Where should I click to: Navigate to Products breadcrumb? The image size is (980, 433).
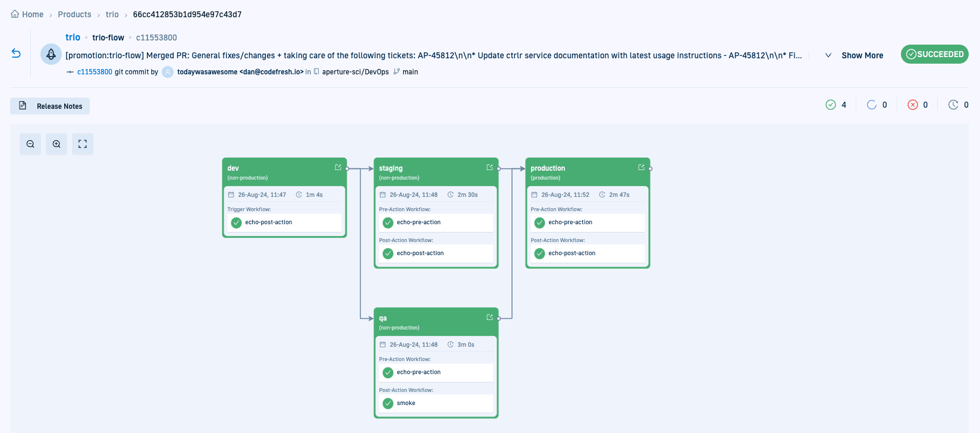[x=74, y=14]
